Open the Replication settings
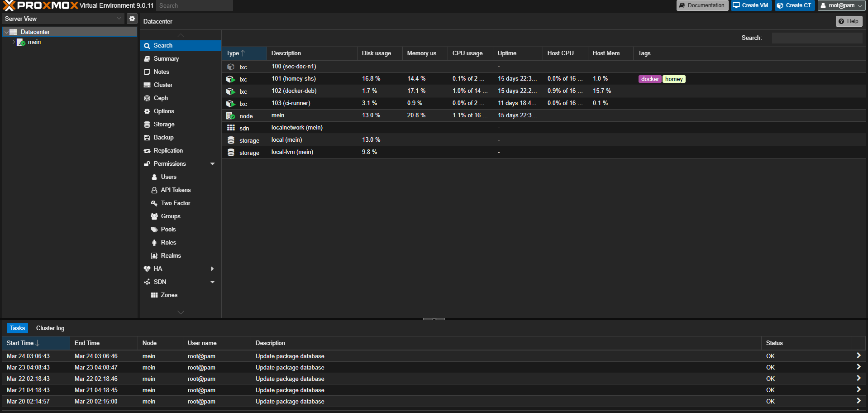The image size is (868, 413). coord(168,150)
